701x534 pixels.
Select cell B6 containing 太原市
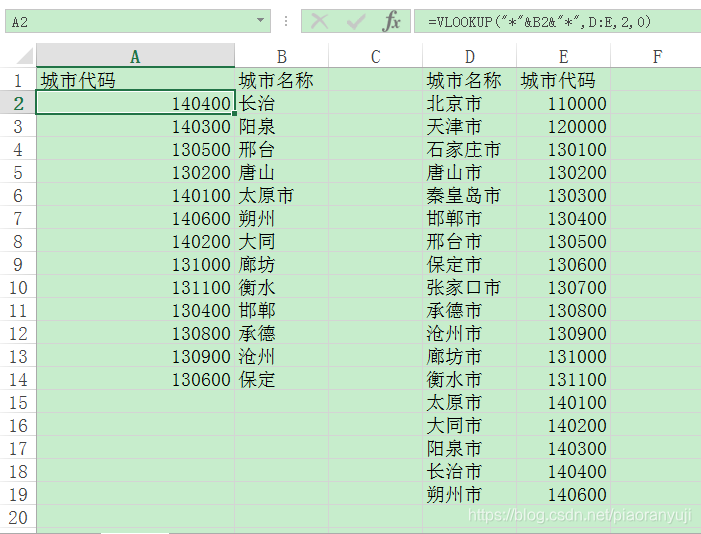282,195
